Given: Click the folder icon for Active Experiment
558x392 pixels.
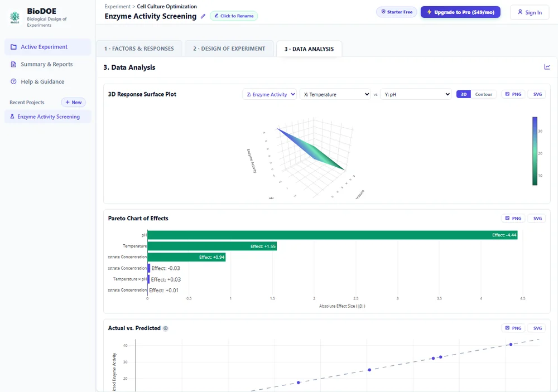Looking at the screenshot, I should pos(13,47).
